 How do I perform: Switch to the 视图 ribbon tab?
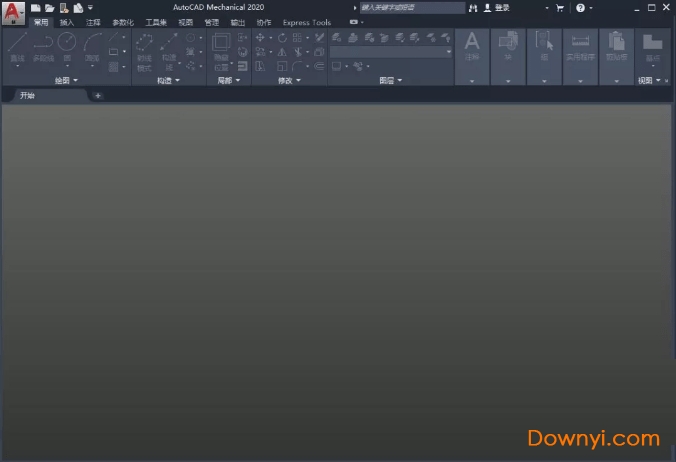point(185,22)
